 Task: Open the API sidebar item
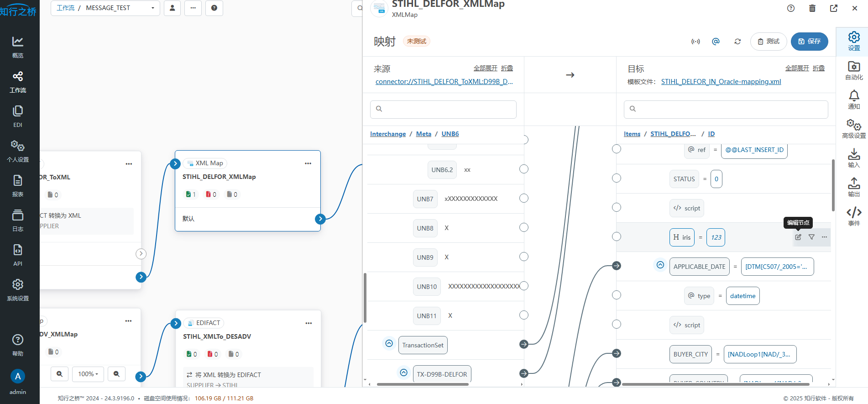coord(18,255)
